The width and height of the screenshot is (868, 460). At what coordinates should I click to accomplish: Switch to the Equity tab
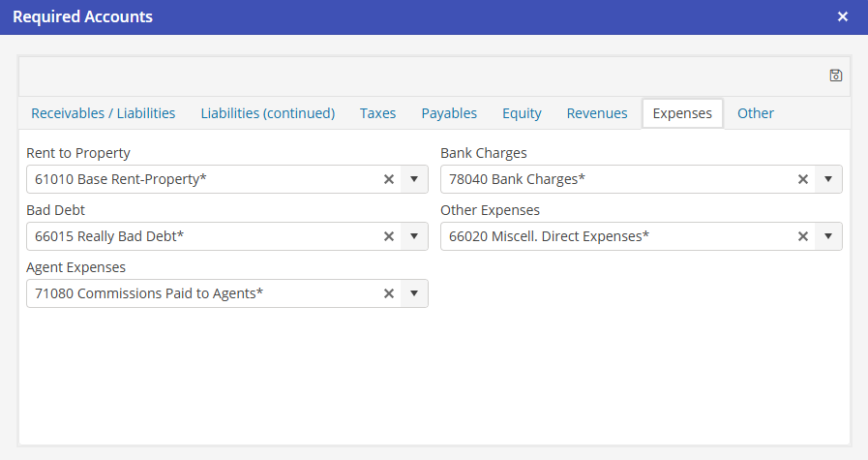click(x=522, y=113)
